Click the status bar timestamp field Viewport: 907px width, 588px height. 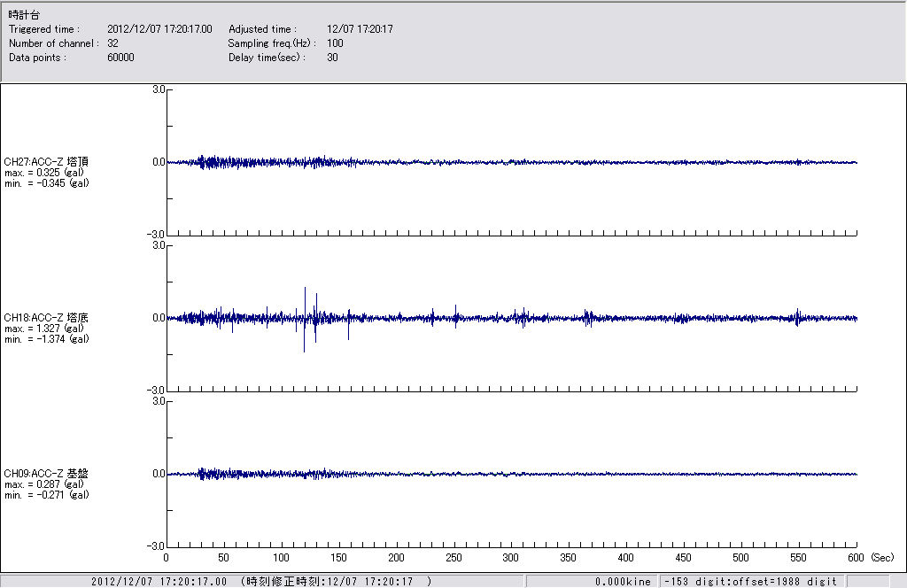pyautogui.click(x=261, y=582)
